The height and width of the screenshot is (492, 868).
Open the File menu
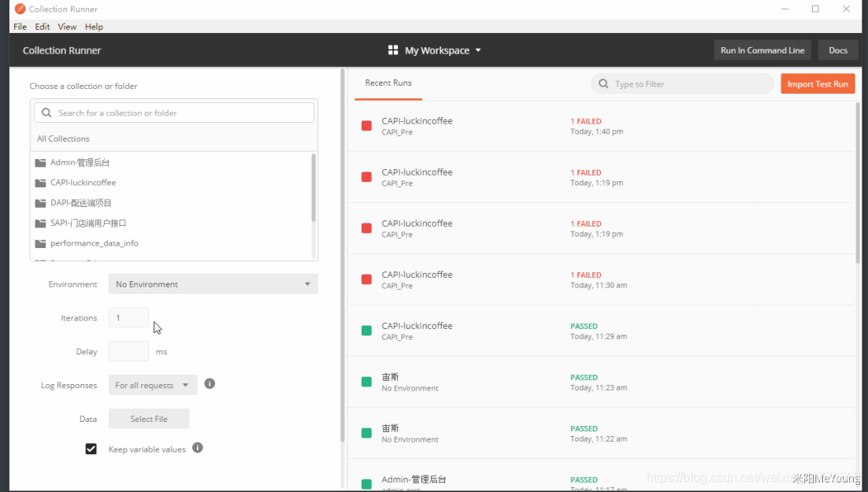(x=20, y=27)
